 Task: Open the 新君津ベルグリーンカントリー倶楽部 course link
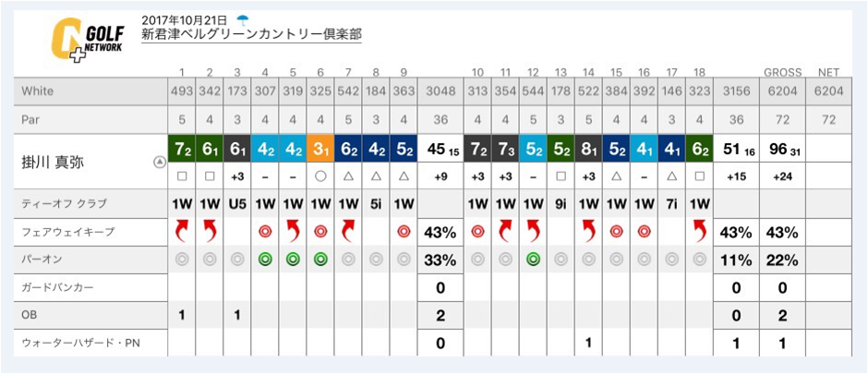[251, 35]
